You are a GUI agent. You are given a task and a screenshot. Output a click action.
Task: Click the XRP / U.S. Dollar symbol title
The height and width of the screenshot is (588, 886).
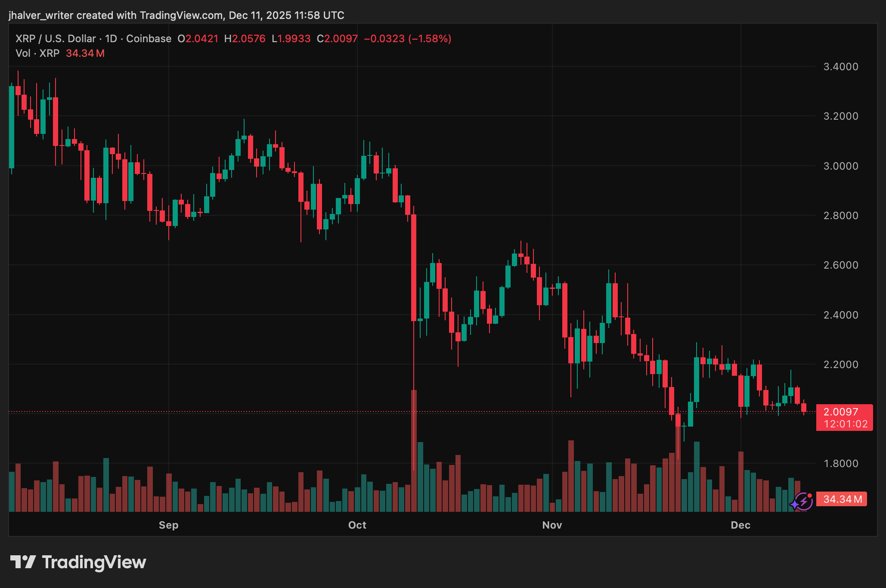pos(56,39)
